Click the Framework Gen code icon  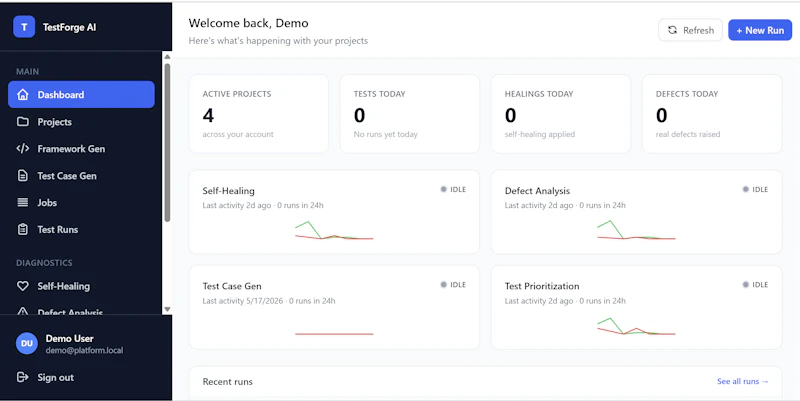pyautogui.click(x=22, y=148)
